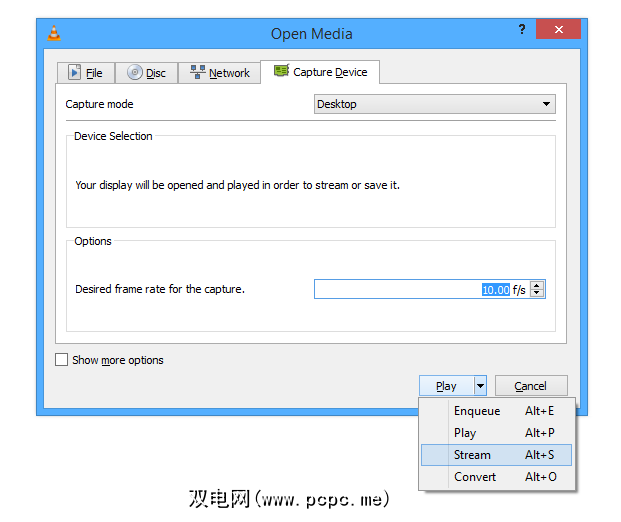Close the Open Media dialog
Viewport: 621px width, 522px height.
click(x=558, y=29)
